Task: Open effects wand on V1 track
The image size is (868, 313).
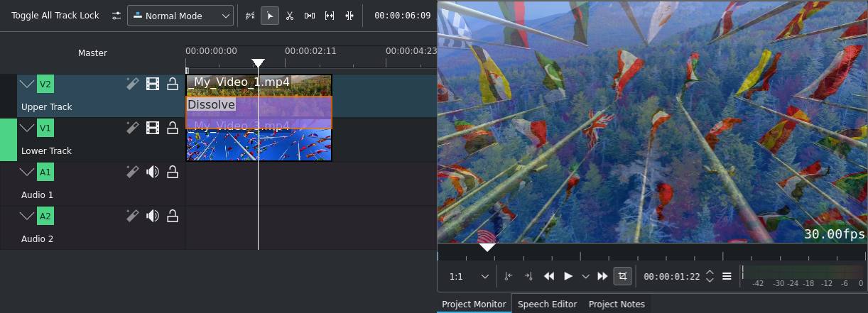Action: (132, 128)
